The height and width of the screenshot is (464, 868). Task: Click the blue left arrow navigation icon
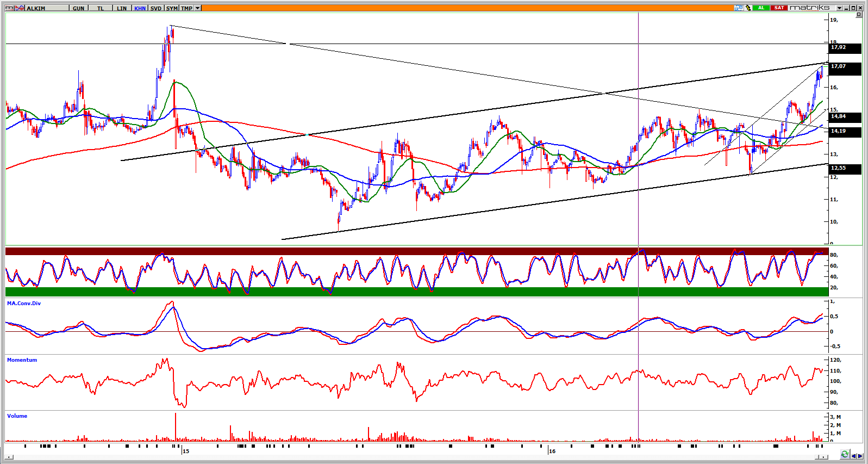click(853, 456)
